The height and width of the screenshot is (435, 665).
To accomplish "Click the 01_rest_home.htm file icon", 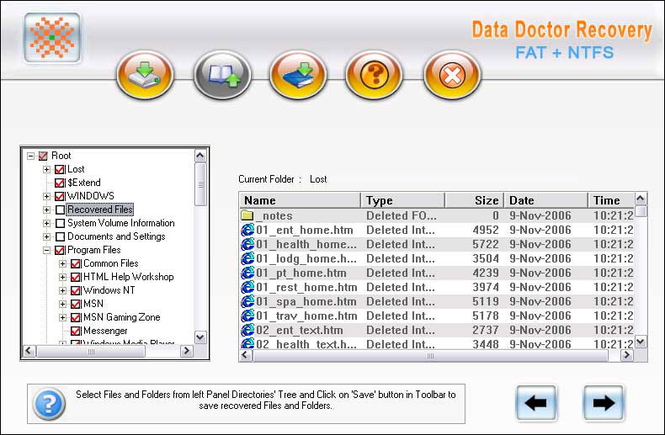I will point(247,287).
